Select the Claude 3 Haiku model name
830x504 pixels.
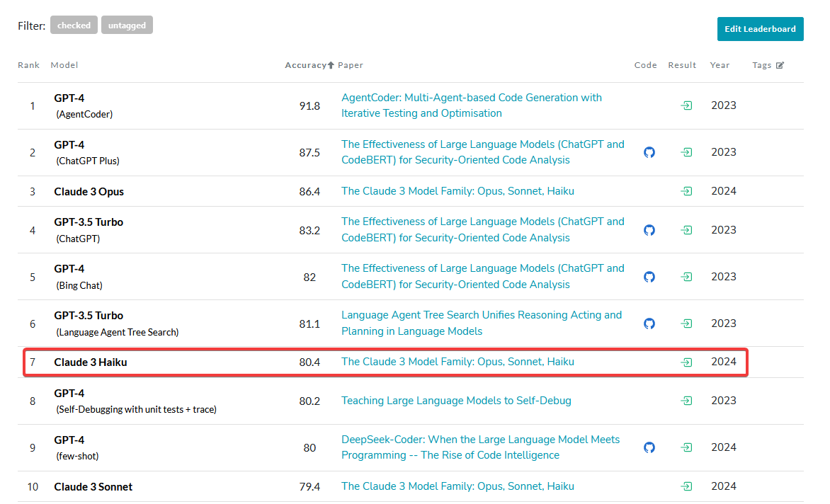click(91, 362)
